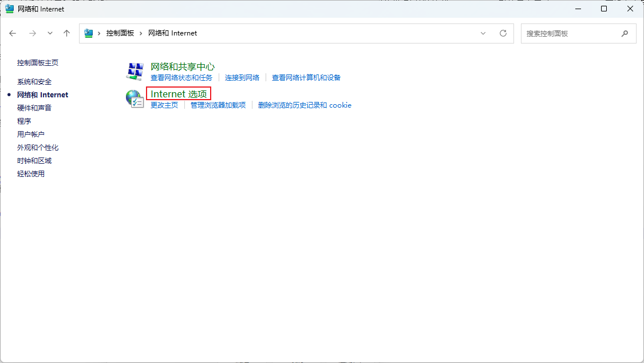Click the Control Panel icon in the breadcrumb bar
The width and height of the screenshot is (644, 363).
point(89,33)
